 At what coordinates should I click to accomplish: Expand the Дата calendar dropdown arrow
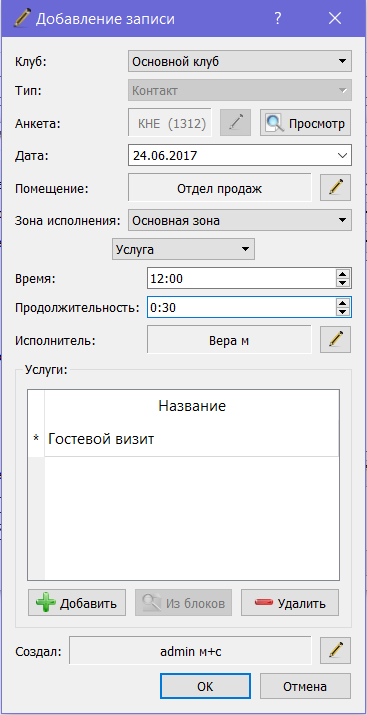tap(342, 155)
